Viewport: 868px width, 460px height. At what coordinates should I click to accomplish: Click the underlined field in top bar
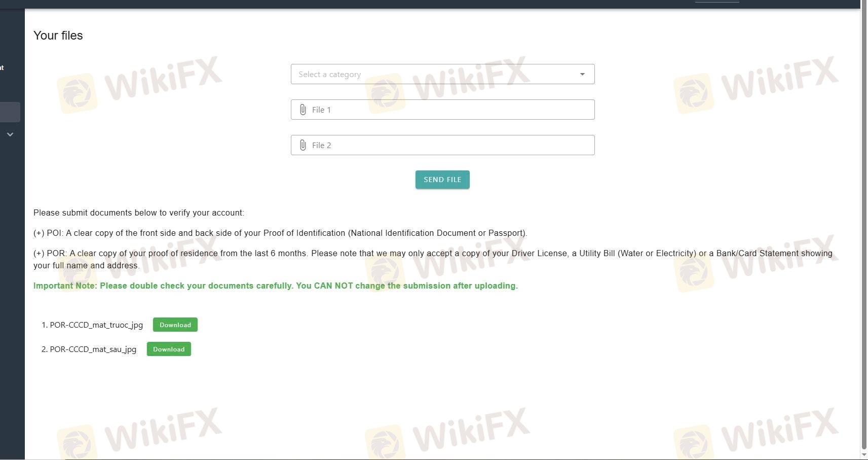pos(717,2)
